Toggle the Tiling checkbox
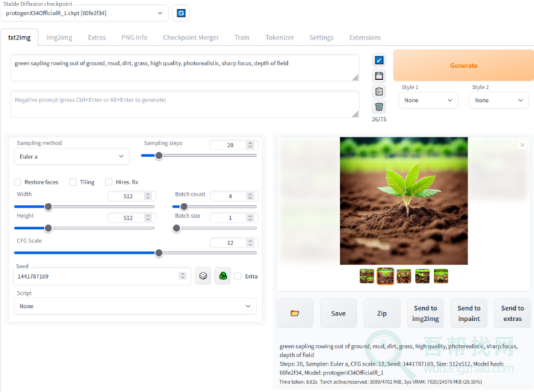Viewport: 534px width, 392px height. click(73, 182)
